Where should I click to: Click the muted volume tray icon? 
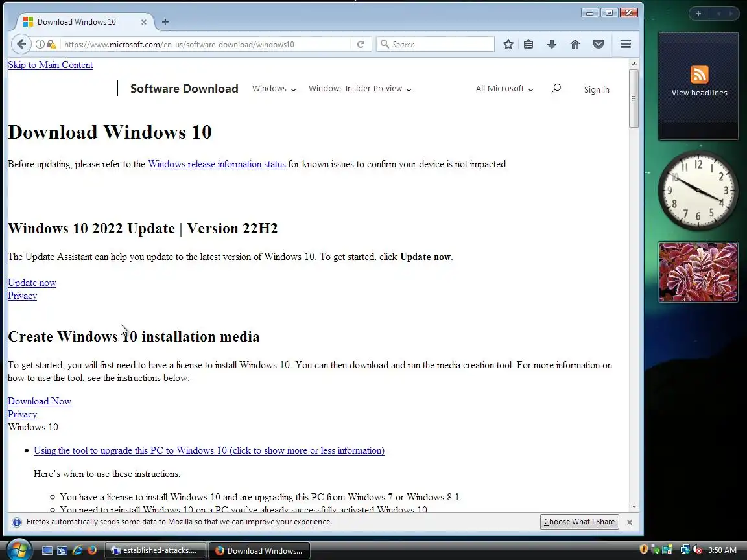click(x=697, y=550)
